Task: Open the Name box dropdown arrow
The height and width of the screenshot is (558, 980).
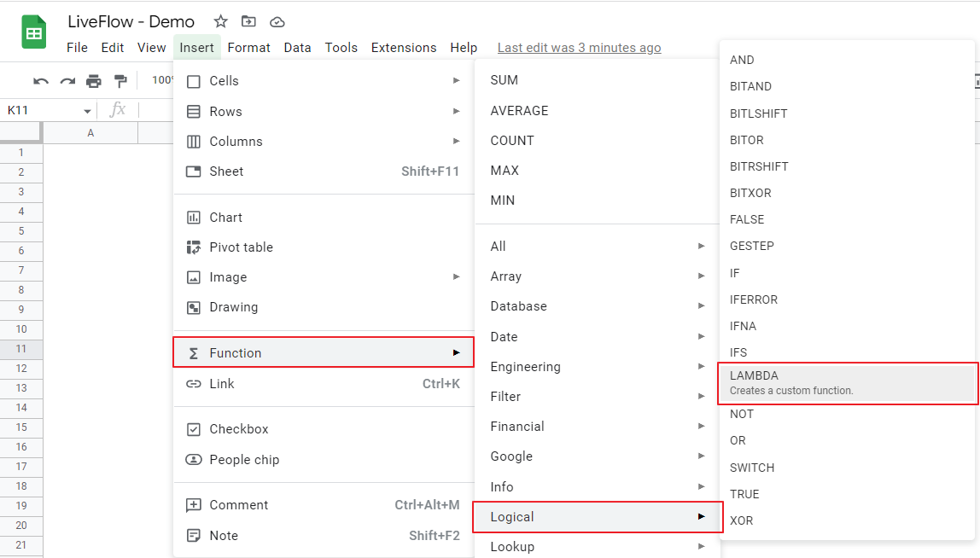Action: (x=87, y=111)
